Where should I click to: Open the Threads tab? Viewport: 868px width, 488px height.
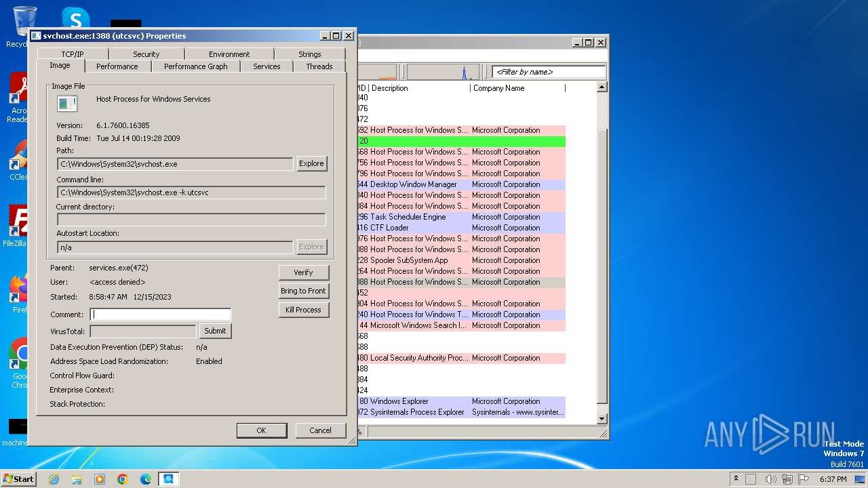tap(319, 66)
